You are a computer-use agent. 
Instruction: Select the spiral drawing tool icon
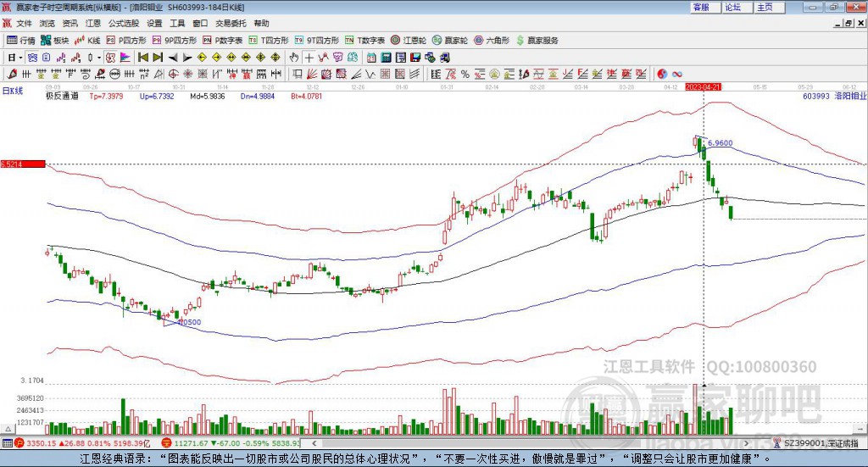[86, 74]
